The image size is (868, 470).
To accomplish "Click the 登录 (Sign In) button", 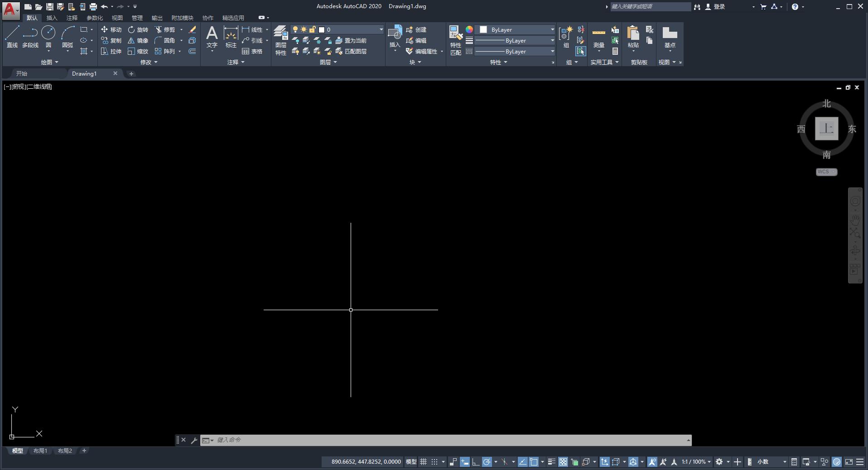I will tap(715, 7).
